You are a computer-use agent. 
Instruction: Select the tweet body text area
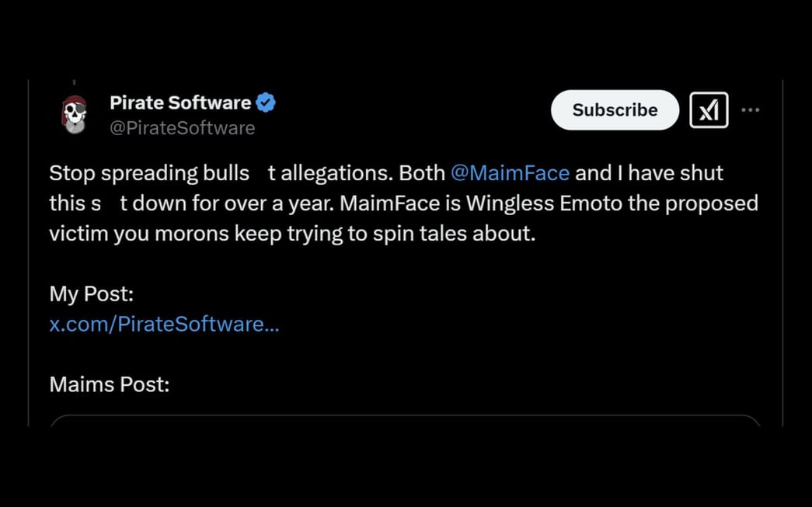[389, 203]
